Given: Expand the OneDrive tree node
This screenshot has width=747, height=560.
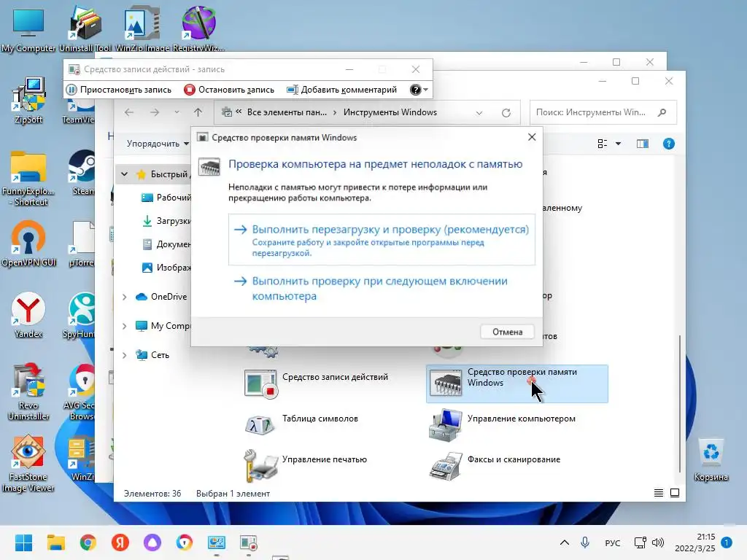Looking at the screenshot, I should coord(124,297).
